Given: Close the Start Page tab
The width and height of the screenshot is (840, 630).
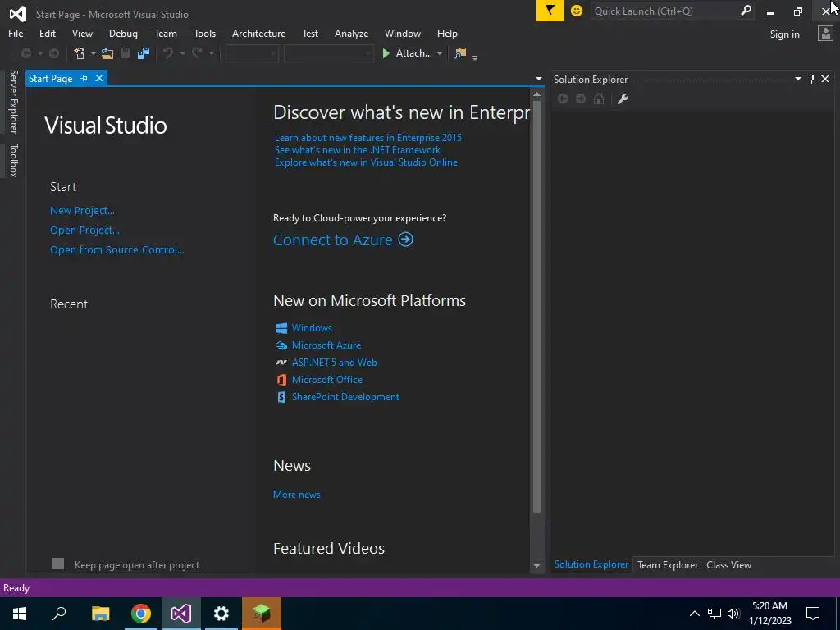Looking at the screenshot, I should coord(99,78).
